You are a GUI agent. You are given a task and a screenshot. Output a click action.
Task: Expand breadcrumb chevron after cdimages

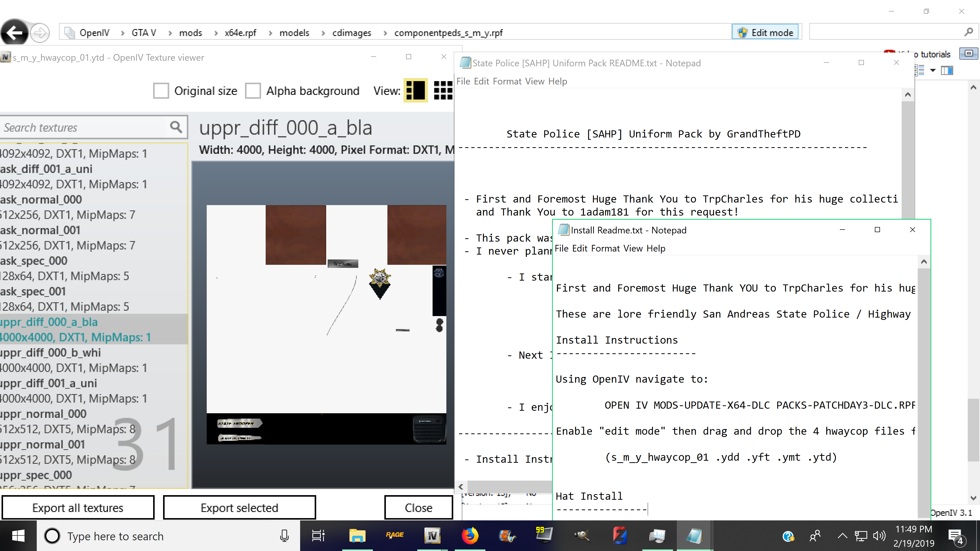point(385,33)
